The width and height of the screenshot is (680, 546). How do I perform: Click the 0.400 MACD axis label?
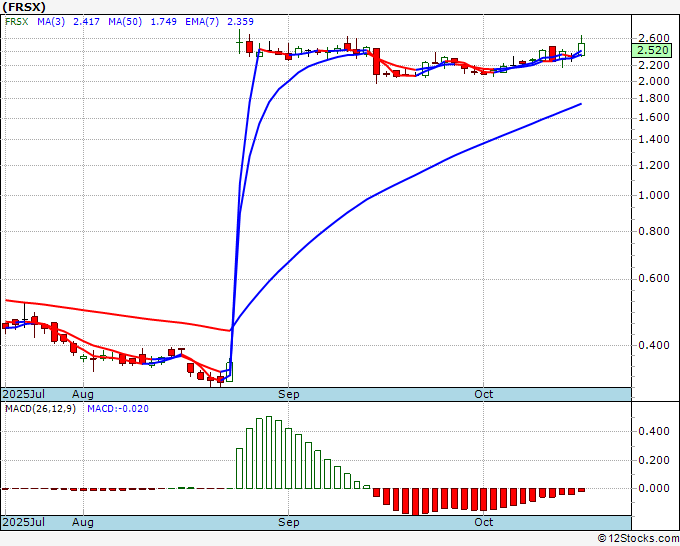tap(654, 431)
